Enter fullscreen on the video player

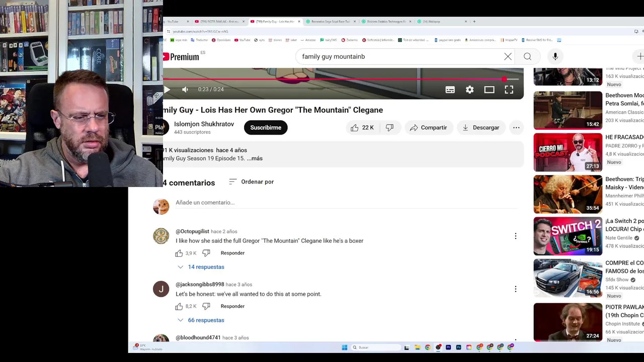[x=509, y=89]
